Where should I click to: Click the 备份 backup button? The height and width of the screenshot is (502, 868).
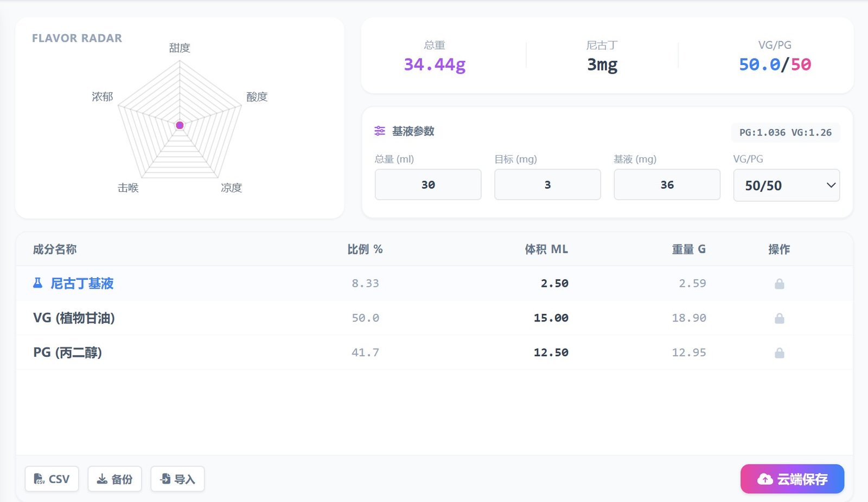click(x=114, y=479)
